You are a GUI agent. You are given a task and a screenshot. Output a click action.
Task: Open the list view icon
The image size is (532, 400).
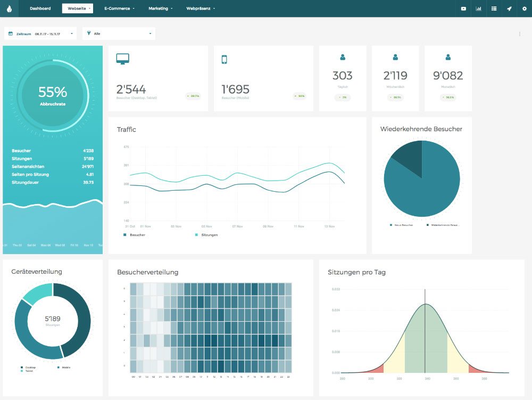point(494,9)
